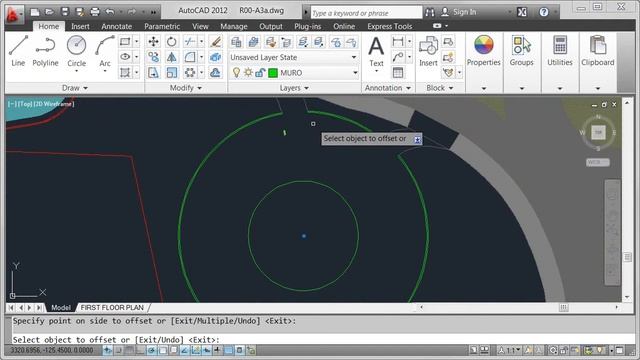640x360 pixels.
Task: Select the Hatch tool
Action: click(x=125, y=73)
